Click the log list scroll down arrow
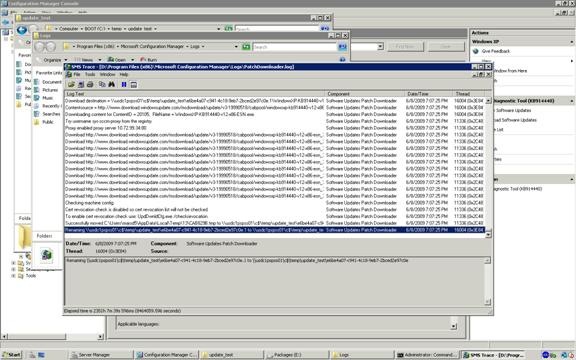 click(x=488, y=234)
